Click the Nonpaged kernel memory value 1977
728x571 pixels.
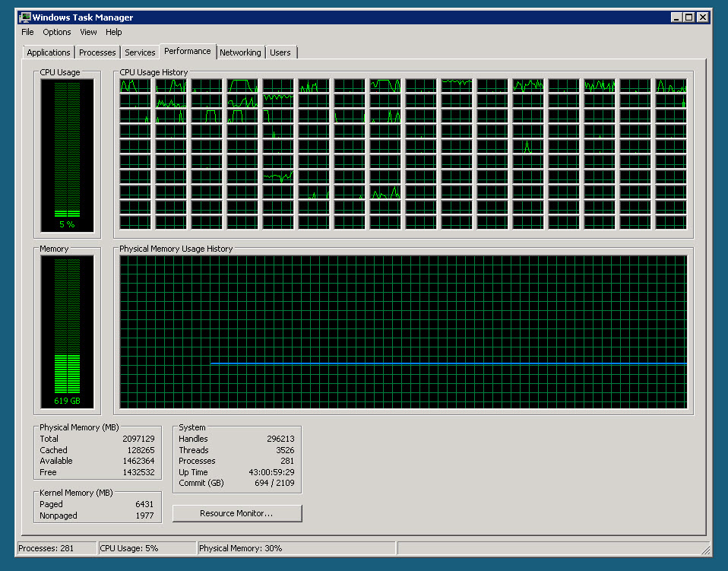click(x=144, y=515)
